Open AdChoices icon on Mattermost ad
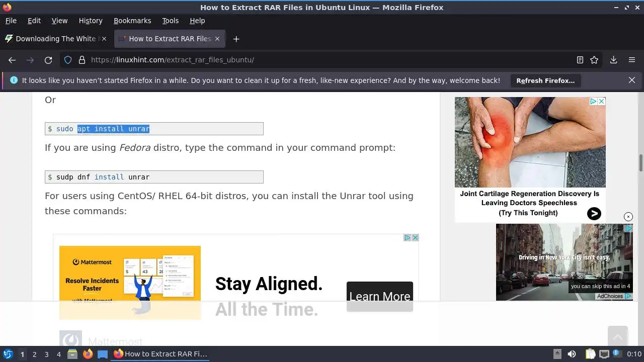 [x=408, y=238]
